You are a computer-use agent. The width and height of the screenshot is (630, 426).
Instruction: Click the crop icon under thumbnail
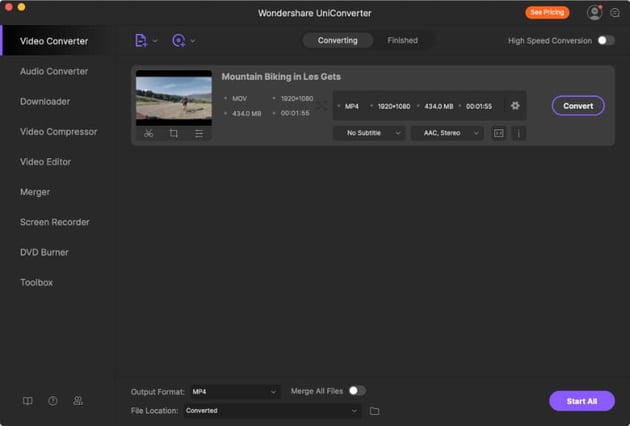point(174,133)
